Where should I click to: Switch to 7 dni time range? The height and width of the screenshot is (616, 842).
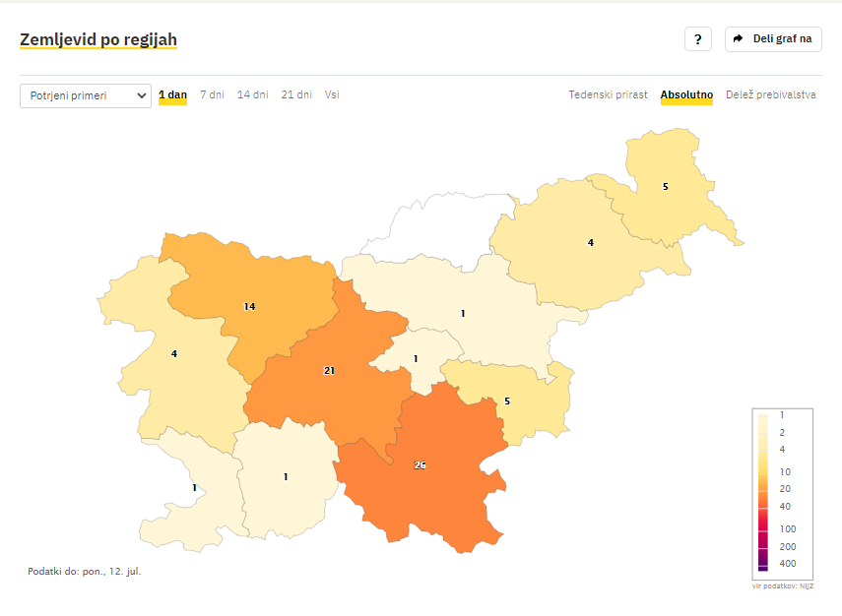[212, 95]
